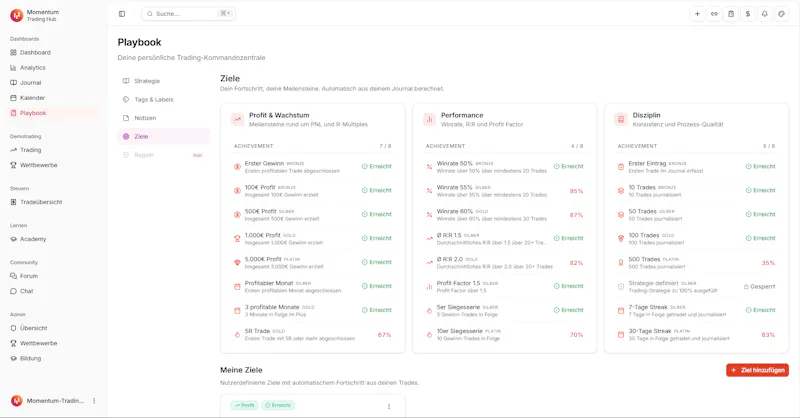Switch to Notizen tab
The image size is (800, 418).
point(163,118)
